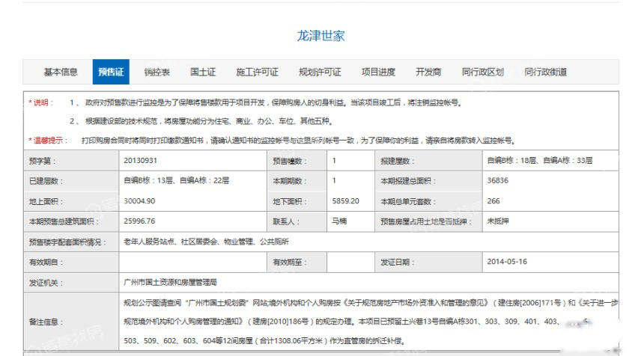Click the 发证机关 label
Viewport: 644px width, 356px height.
(46, 283)
